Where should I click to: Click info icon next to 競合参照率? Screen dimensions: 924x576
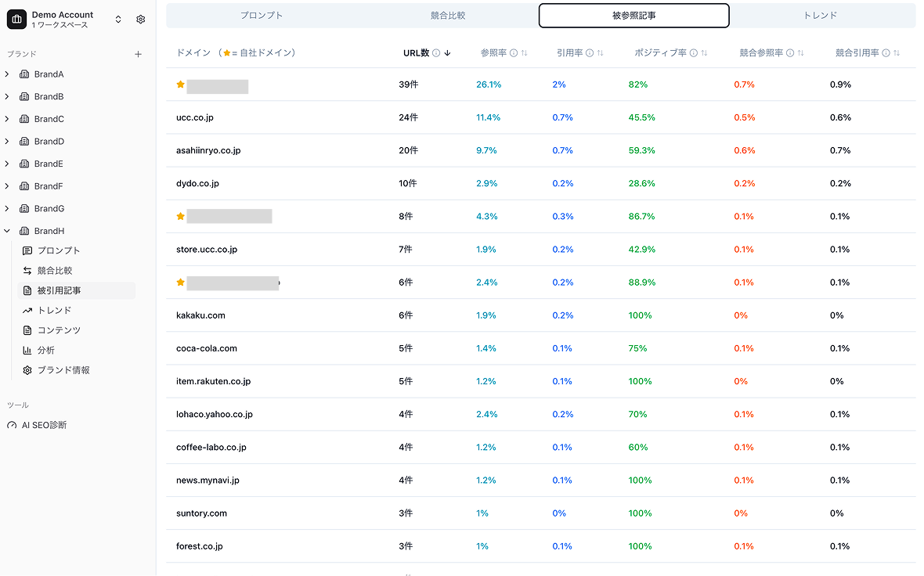790,53
